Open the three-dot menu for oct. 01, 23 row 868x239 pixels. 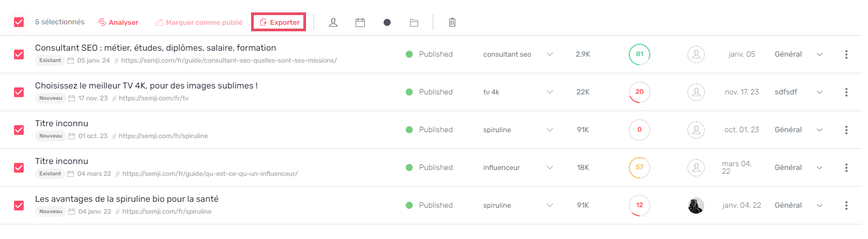coord(846,130)
